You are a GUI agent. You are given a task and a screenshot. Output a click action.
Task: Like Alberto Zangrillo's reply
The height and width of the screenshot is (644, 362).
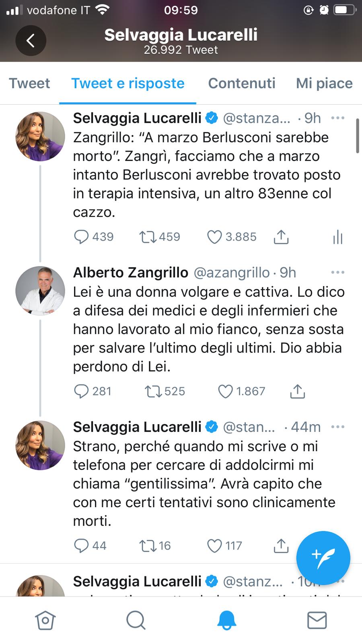click(x=225, y=391)
